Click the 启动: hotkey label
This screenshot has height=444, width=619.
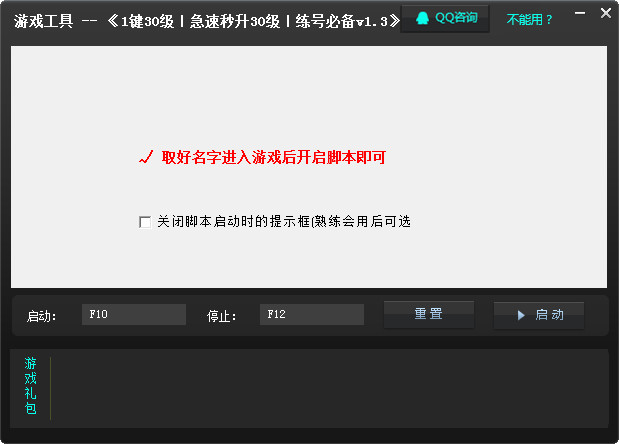click(x=41, y=316)
